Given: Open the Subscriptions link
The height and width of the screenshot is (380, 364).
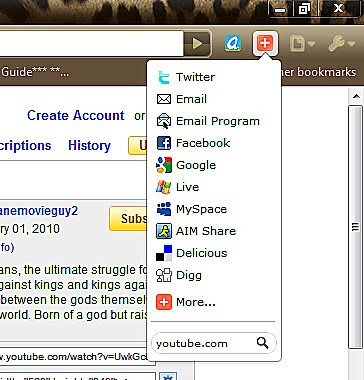Looking at the screenshot, I should point(26,146).
